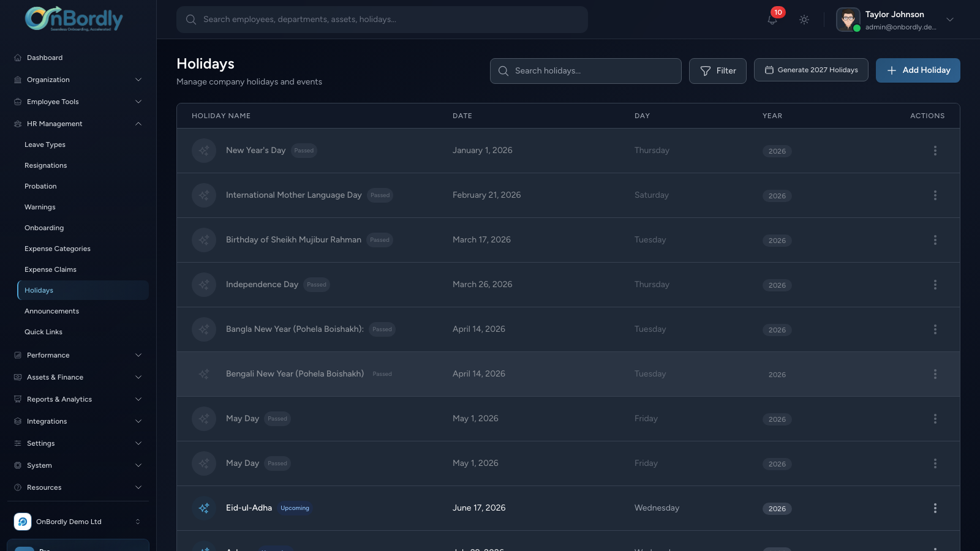Toggle the light/dark theme sun icon

click(x=804, y=20)
